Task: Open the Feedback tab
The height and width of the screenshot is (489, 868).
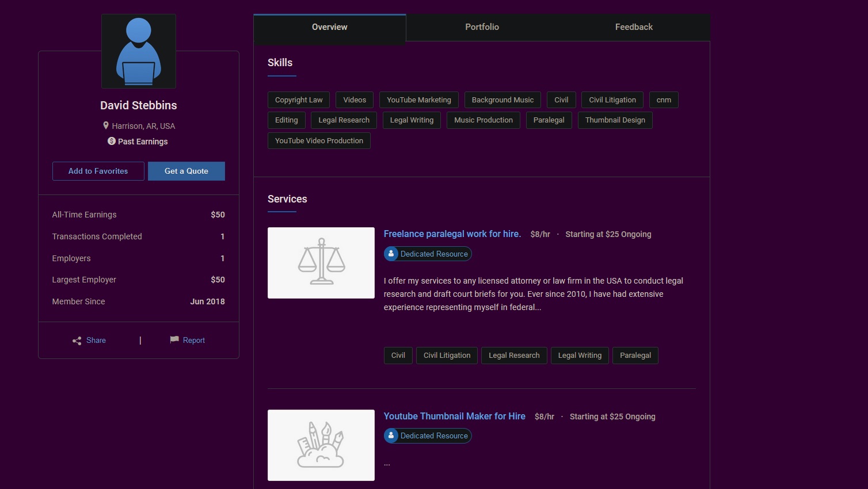Action: click(634, 27)
